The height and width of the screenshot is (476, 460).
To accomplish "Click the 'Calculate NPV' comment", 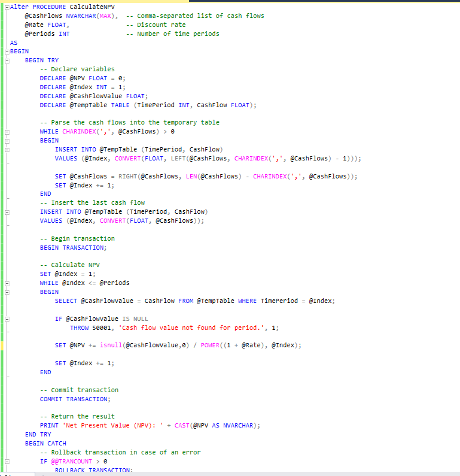I will point(70,265).
